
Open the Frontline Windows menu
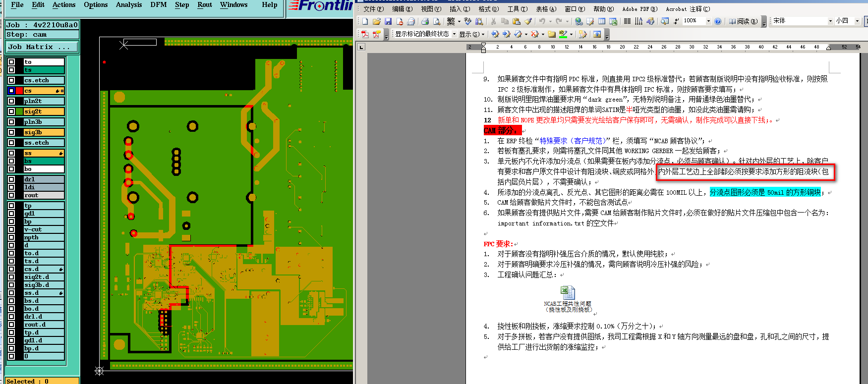[234, 5]
